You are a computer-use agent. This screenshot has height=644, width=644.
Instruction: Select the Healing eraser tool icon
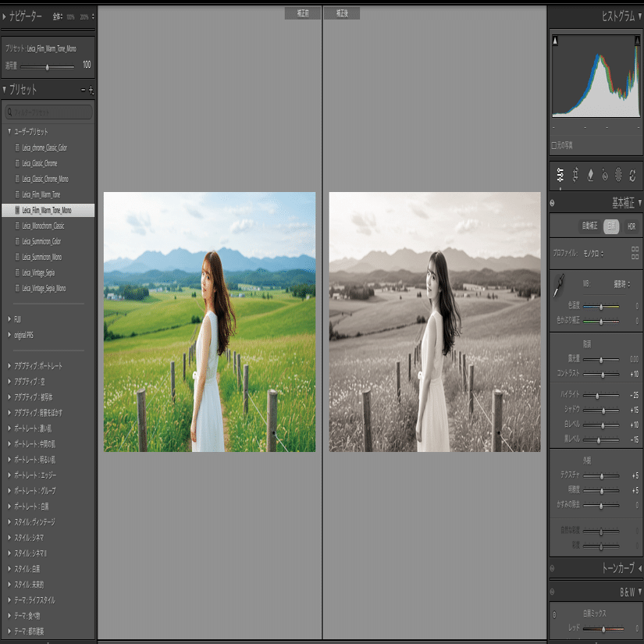tap(590, 175)
